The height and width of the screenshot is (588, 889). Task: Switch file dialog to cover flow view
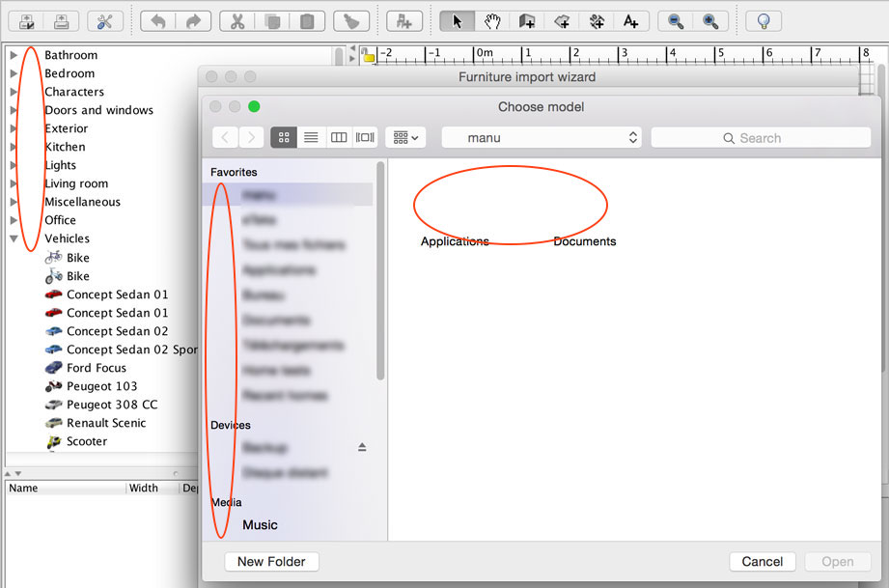pos(365,137)
